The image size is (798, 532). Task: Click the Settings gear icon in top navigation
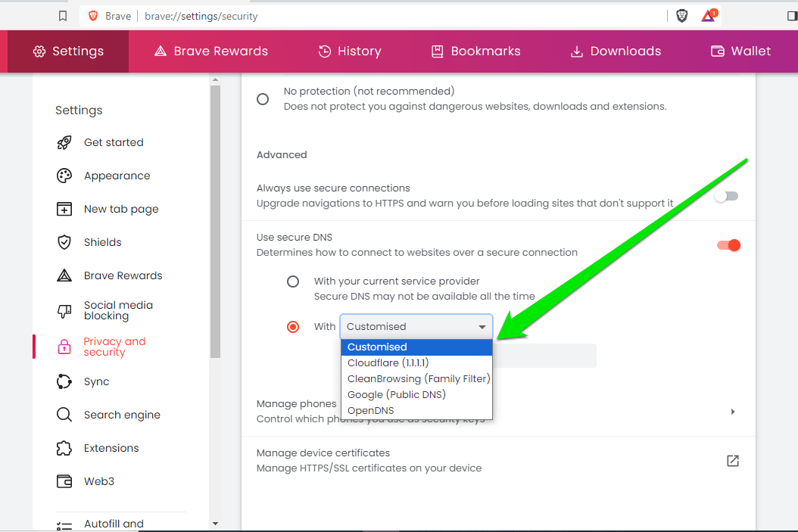tap(39, 51)
